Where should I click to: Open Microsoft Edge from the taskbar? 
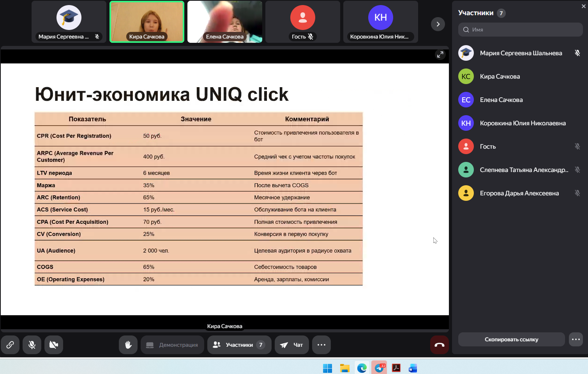362,368
